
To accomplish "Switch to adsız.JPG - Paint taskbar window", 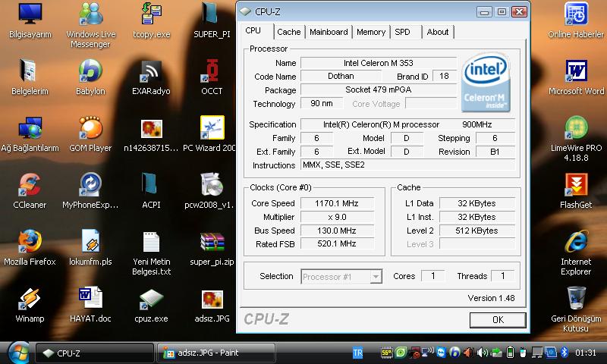I will point(205,353).
